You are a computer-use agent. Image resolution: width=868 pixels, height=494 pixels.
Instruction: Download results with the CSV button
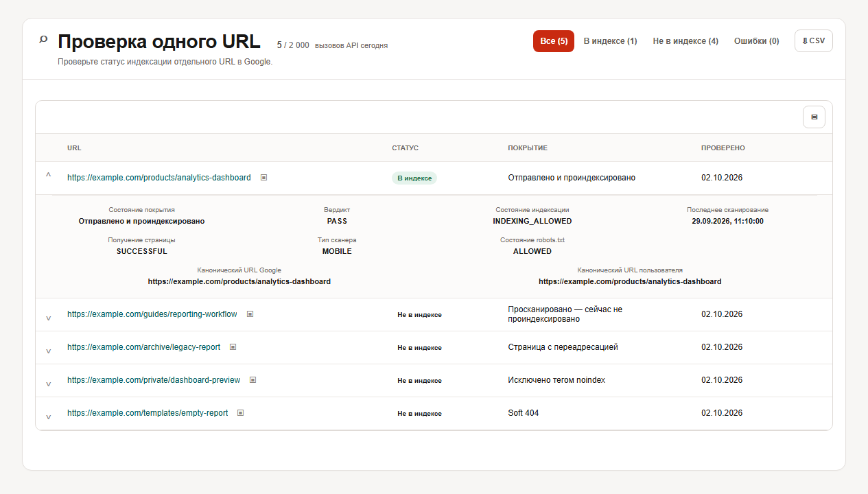[x=814, y=41]
